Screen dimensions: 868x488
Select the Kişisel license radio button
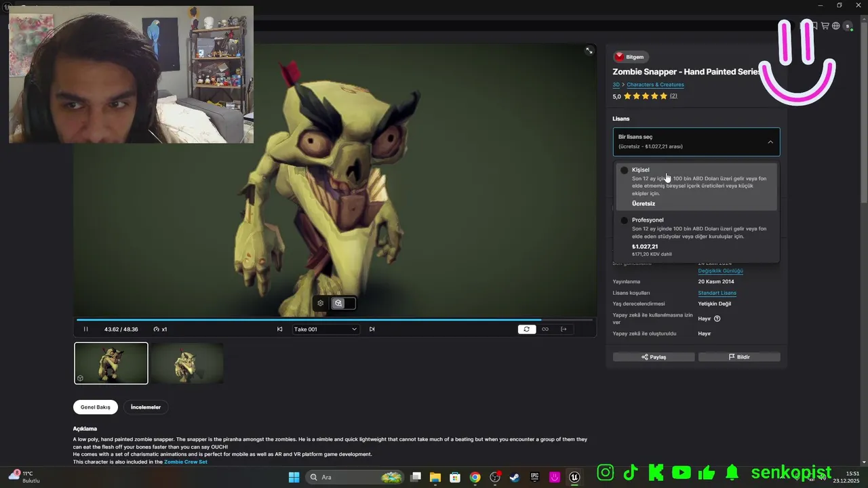(625, 170)
